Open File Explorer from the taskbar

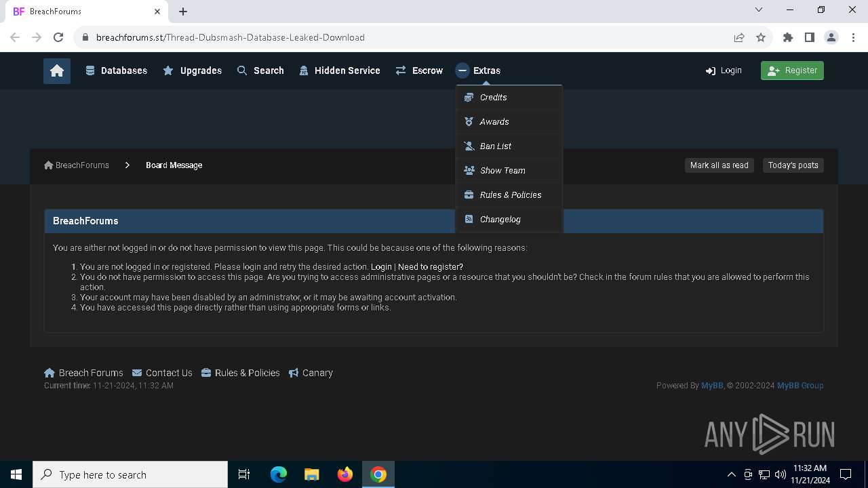pos(311,474)
